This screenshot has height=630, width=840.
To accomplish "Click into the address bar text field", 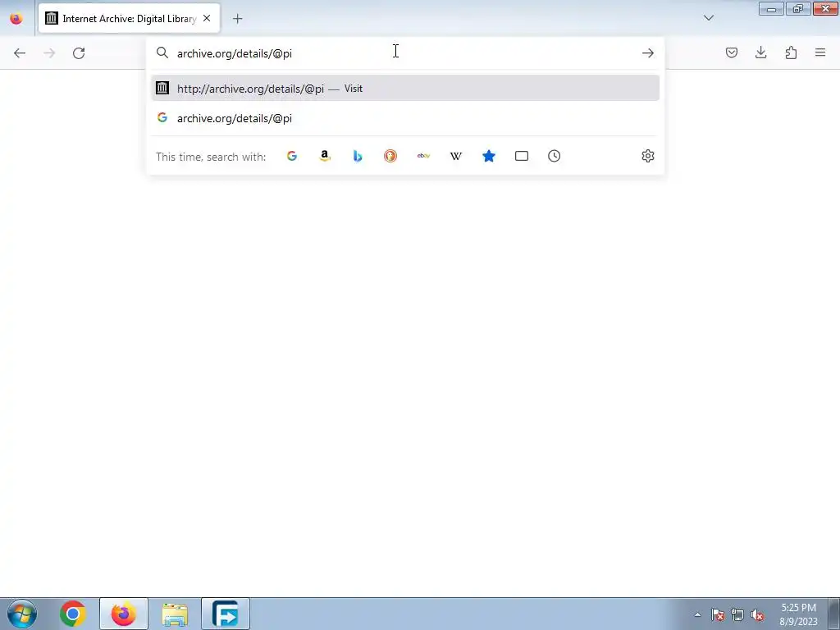I will (405, 53).
